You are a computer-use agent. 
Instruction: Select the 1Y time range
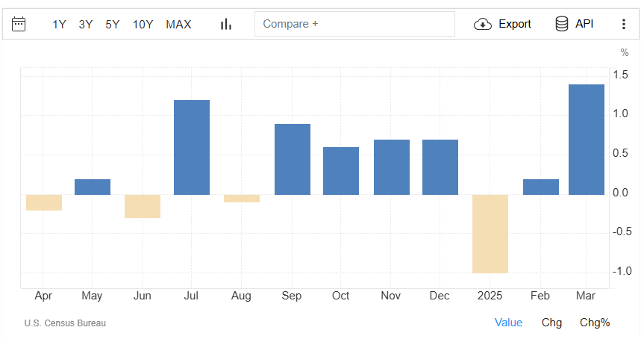click(x=59, y=25)
